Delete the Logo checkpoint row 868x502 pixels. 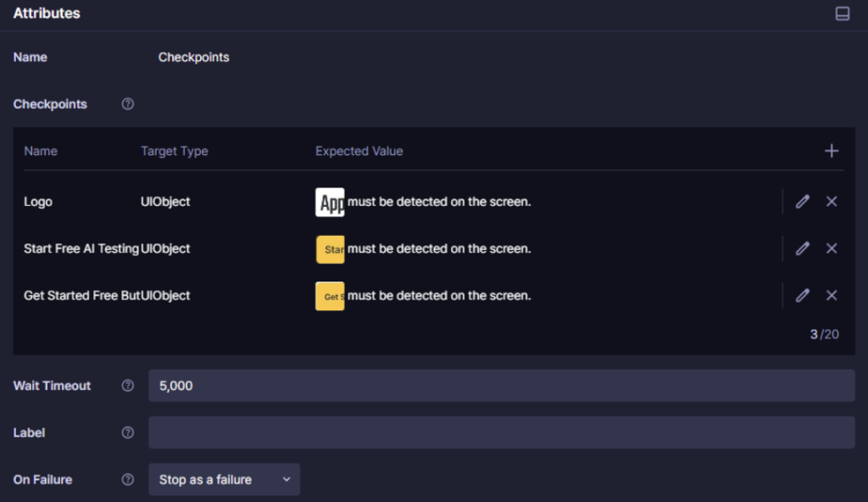832,202
